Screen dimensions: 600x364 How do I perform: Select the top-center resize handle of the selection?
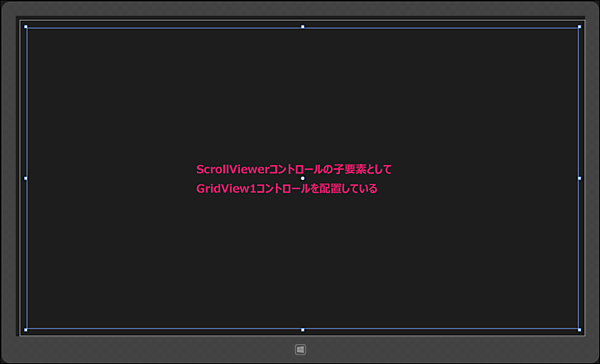(303, 27)
